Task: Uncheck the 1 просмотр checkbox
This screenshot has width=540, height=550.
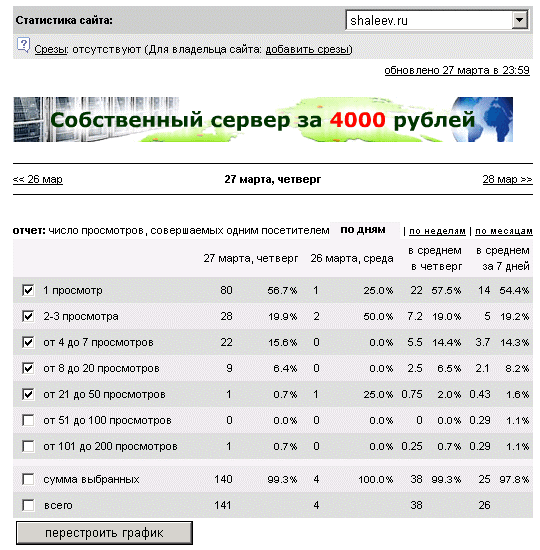Action: (28, 290)
